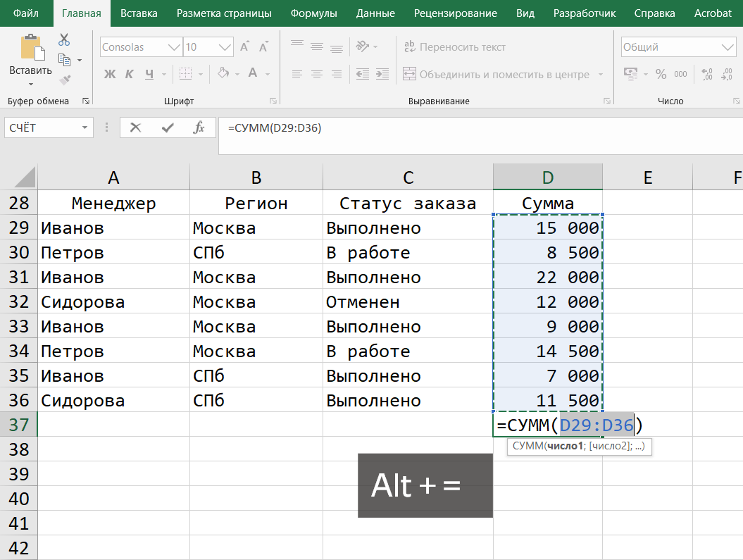Viewport: 743px width, 560px height.
Task: Click the Отменен status cell
Action: pos(408,301)
